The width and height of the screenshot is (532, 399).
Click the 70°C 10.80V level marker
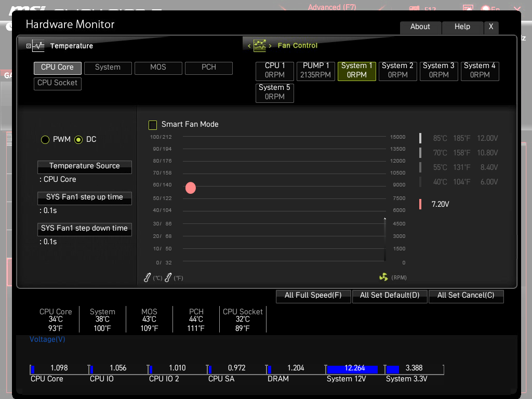click(420, 153)
